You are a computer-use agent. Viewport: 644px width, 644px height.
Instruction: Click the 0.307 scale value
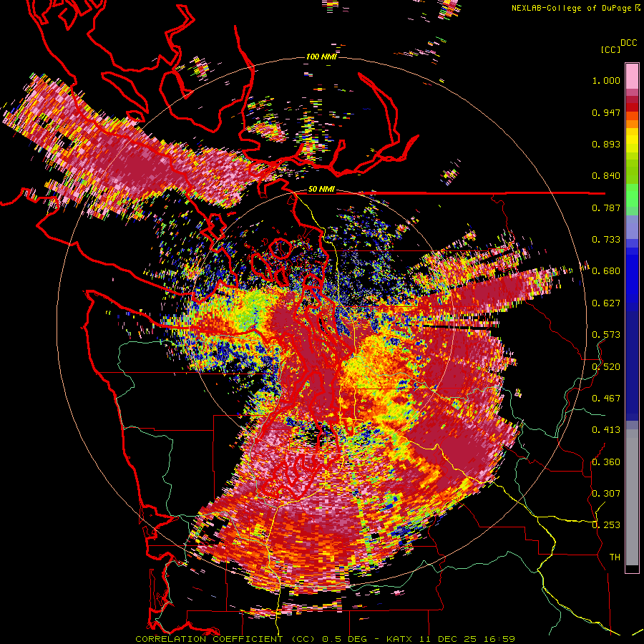(606, 494)
